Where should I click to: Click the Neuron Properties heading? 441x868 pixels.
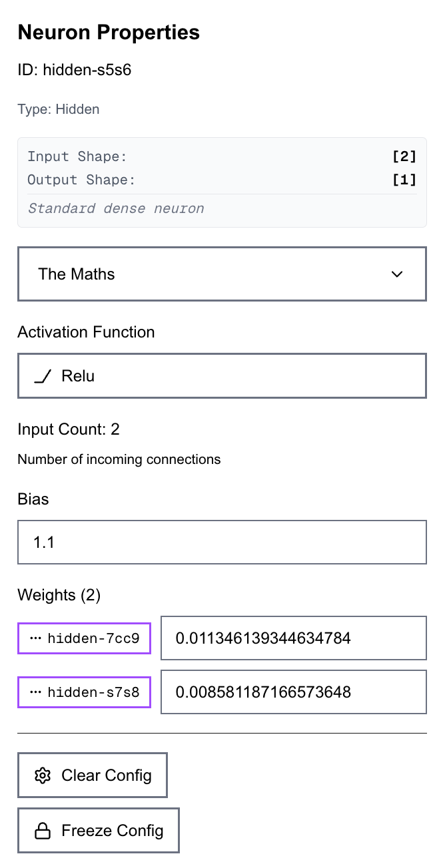(109, 32)
